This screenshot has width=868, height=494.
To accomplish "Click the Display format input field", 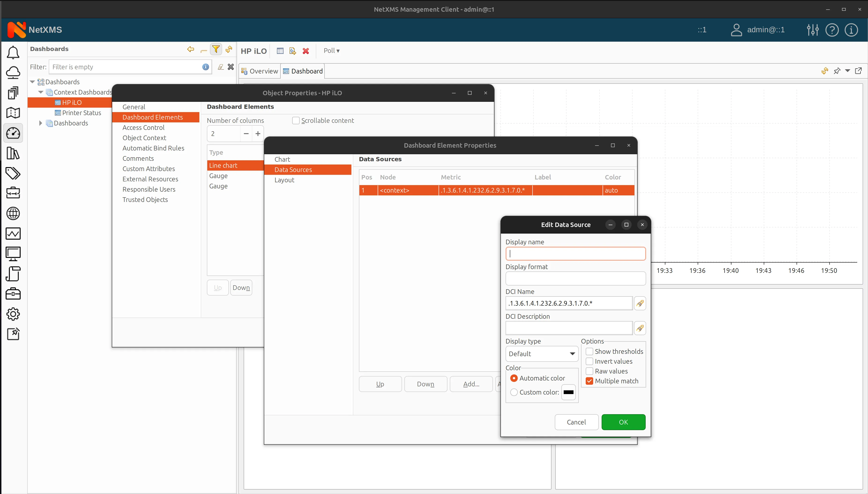I will pyautogui.click(x=575, y=278).
